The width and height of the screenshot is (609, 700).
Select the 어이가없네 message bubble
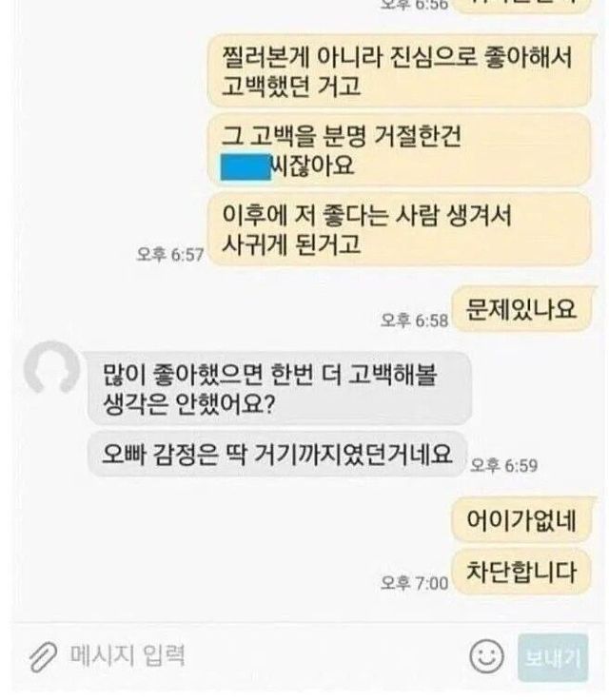[521, 519]
